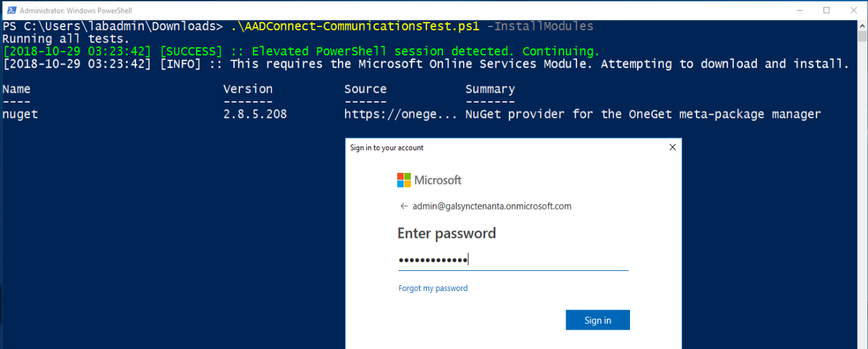
Task: Open the 'Forgot my password' link
Action: point(433,288)
